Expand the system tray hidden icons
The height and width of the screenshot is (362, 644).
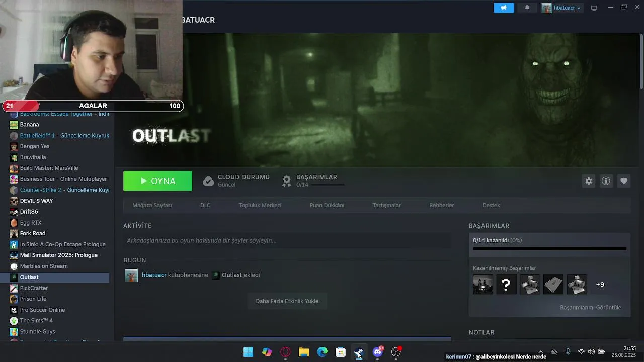[x=541, y=352]
